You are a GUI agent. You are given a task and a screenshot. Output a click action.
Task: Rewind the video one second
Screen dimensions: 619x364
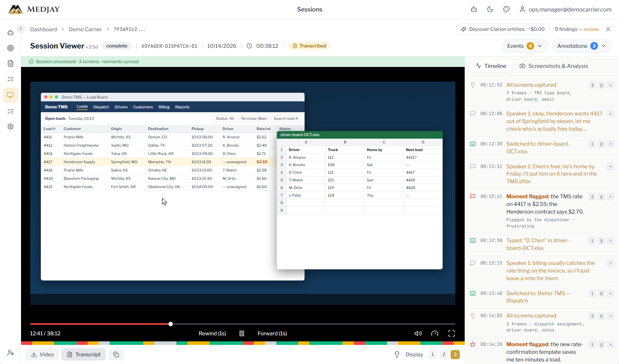(212, 333)
